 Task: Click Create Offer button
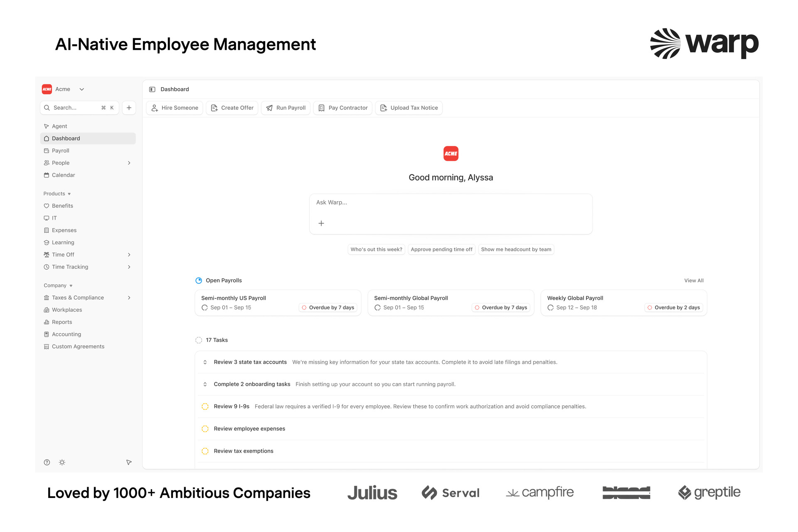(x=232, y=108)
